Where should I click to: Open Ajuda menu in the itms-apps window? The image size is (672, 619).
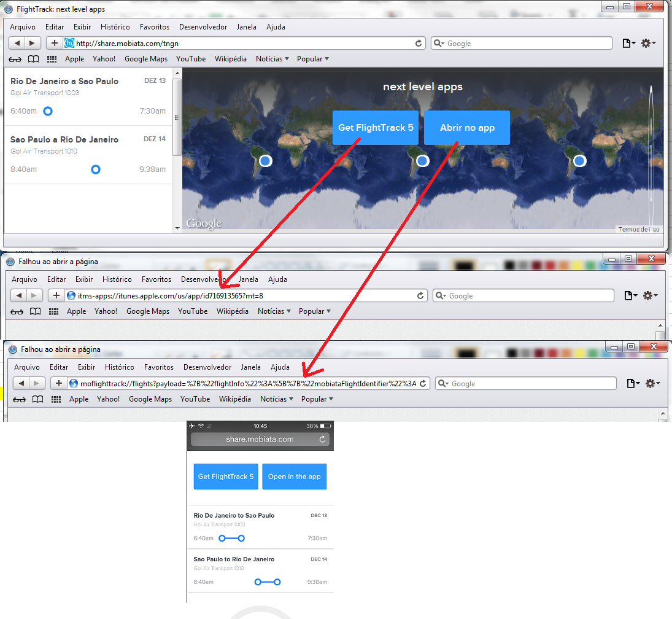(278, 279)
